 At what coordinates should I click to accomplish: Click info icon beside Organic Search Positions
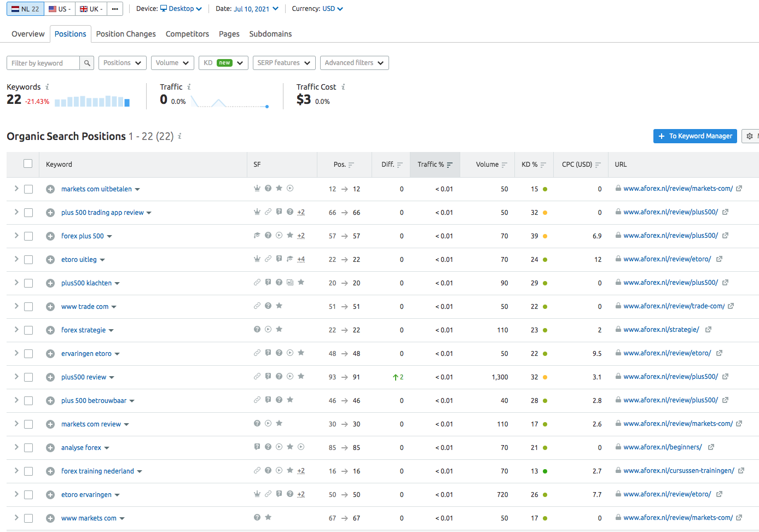point(179,136)
